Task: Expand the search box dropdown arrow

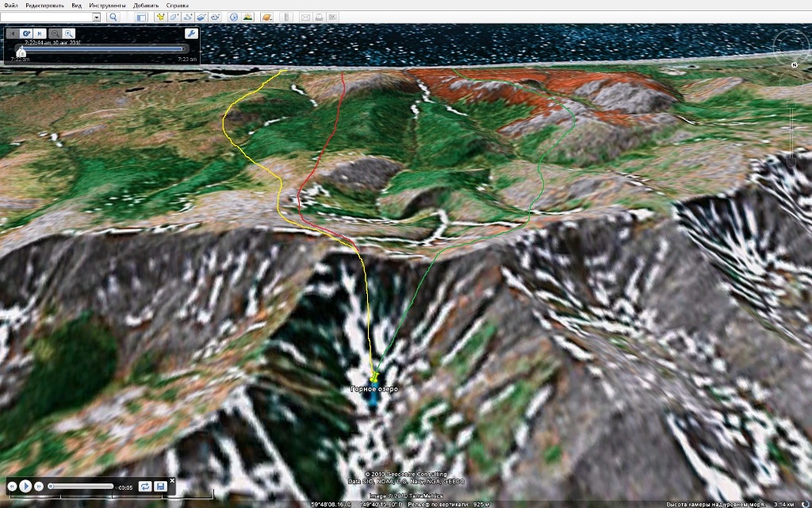Action: point(96,17)
